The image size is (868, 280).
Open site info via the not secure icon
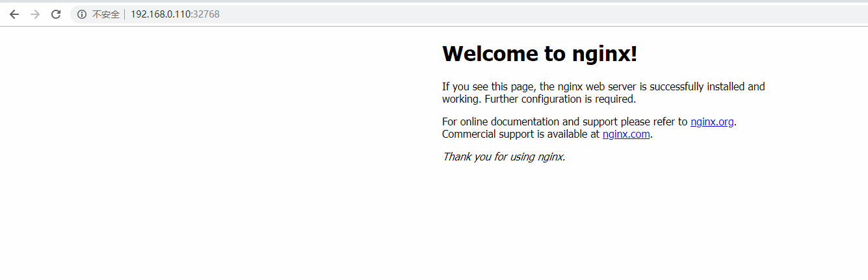82,14
